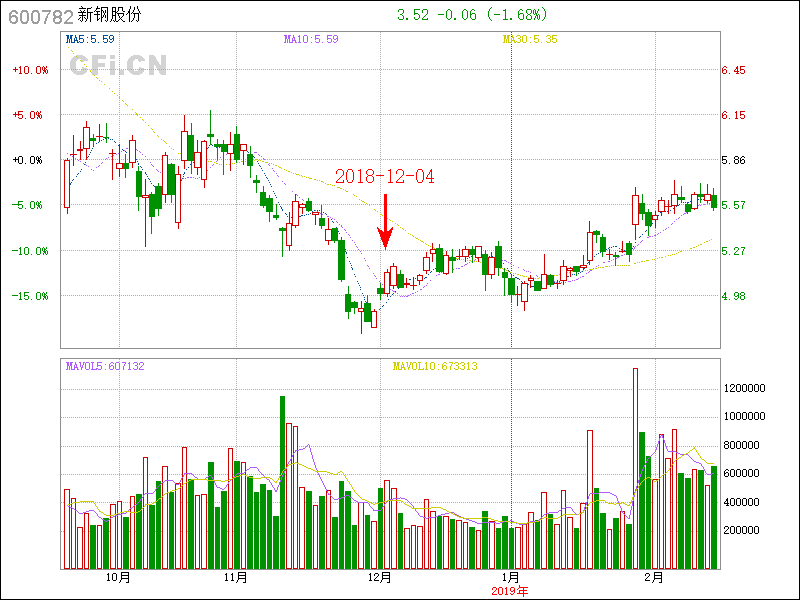Select the MA5:5.59 indicator label
The width and height of the screenshot is (800, 600).
(x=90, y=39)
